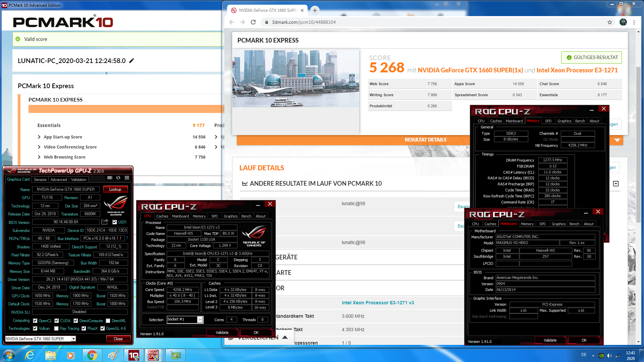
Task: Switch to GPU-Z Validation tab
Action: (x=79, y=180)
